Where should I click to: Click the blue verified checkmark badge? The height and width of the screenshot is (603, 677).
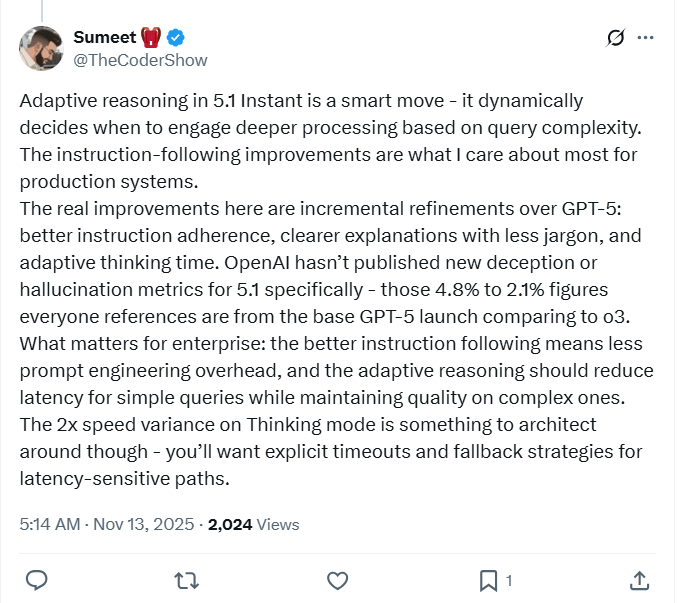tap(176, 38)
